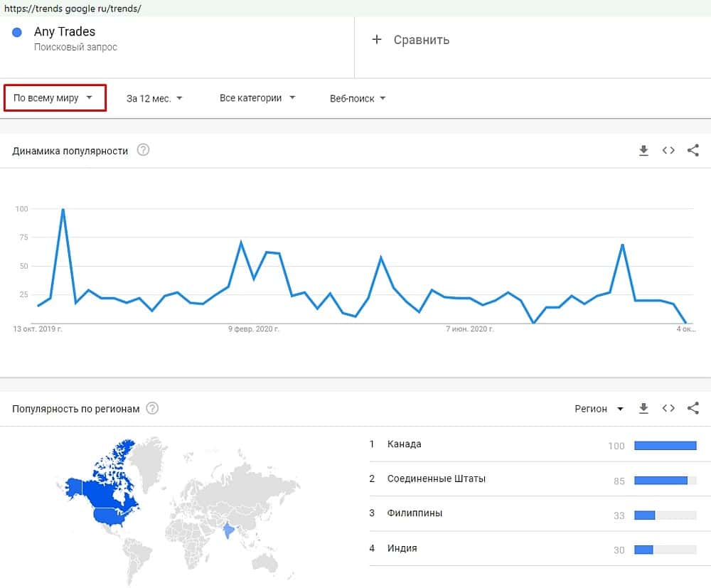Click Индия in the region ranking
The height and width of the screenshot is (588, 711).
coord(402,548)
